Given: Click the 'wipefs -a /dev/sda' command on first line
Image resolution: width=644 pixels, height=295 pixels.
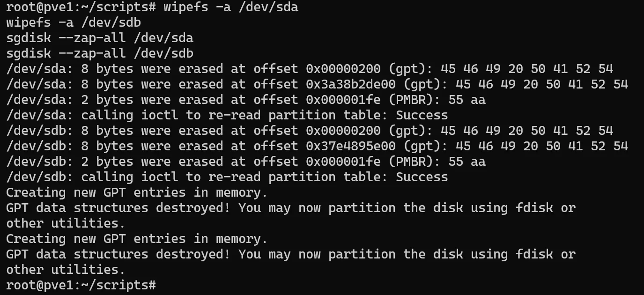Looking at the screenshot, I should tap(231, 7).
